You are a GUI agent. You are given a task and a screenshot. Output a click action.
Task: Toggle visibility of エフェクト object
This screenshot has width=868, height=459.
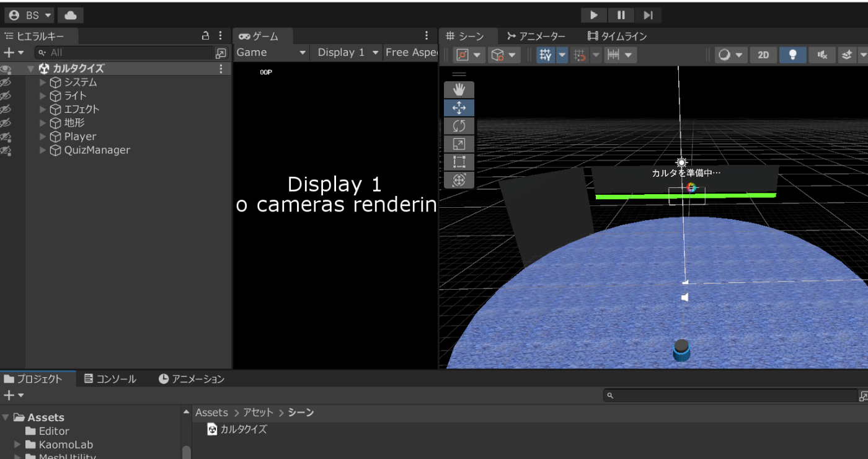(x=6, y=109)
